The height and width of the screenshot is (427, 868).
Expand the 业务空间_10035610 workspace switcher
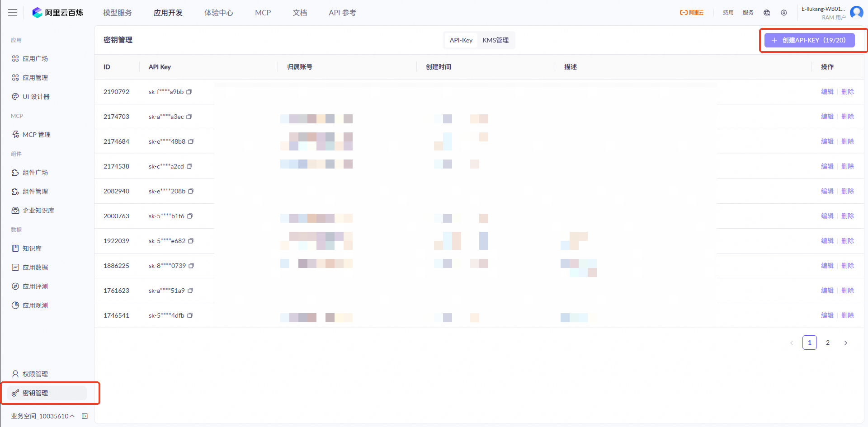click(43, 416)
